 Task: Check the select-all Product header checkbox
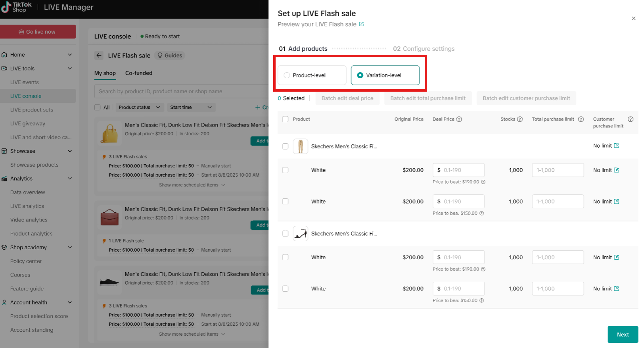285,119
